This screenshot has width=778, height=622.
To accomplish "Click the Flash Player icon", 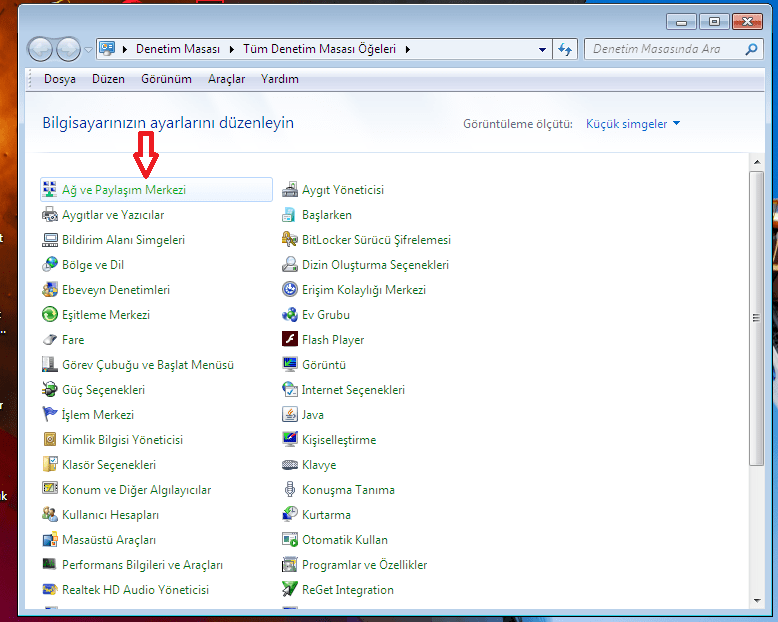I will 290,340.
